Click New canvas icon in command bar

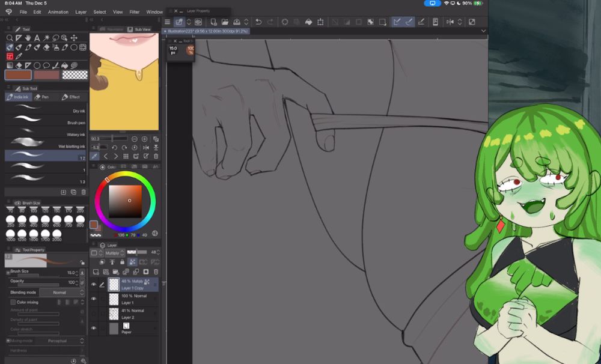pos(213,22)
